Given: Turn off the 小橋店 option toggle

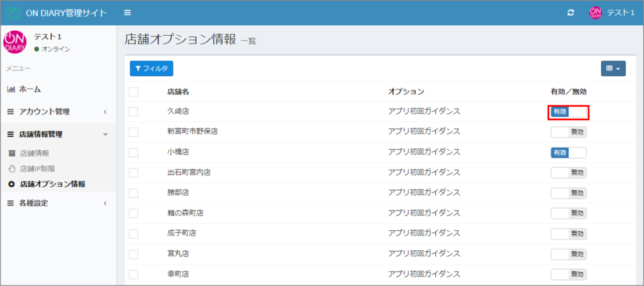Looking at the screenshot, I should (x=569, y=153).
